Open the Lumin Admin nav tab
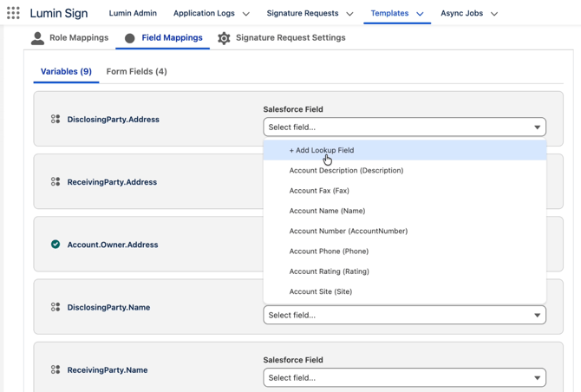Image resolution: width=581 pixels, height=392 pixels. coord(133,13)
